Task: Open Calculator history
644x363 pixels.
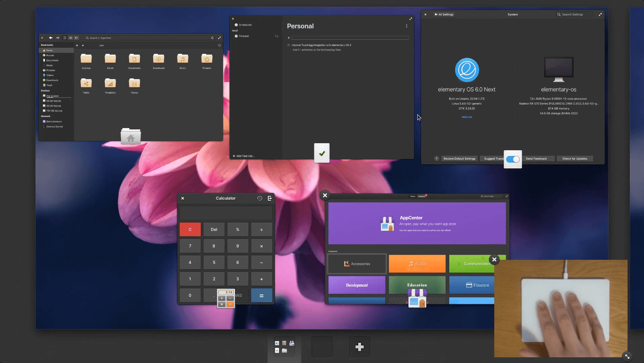Action: [x=260, y=198]
